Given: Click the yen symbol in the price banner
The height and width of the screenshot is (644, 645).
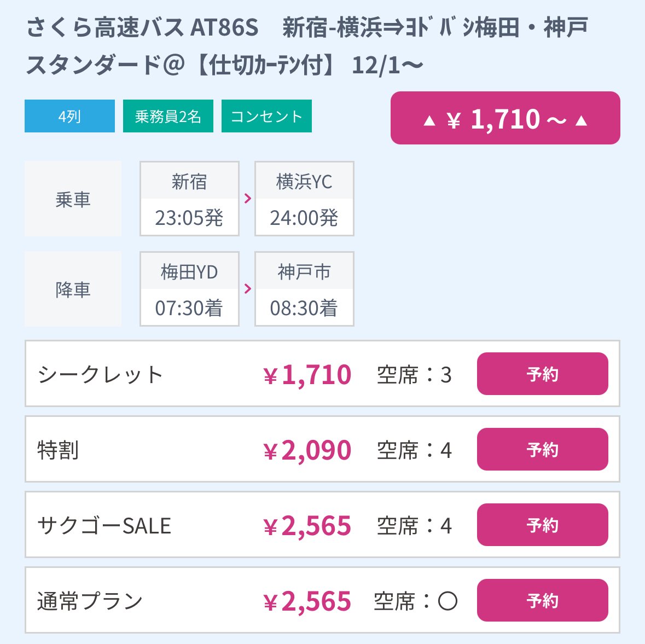Looking at the screenshot, I should click(x=454, y=119).
